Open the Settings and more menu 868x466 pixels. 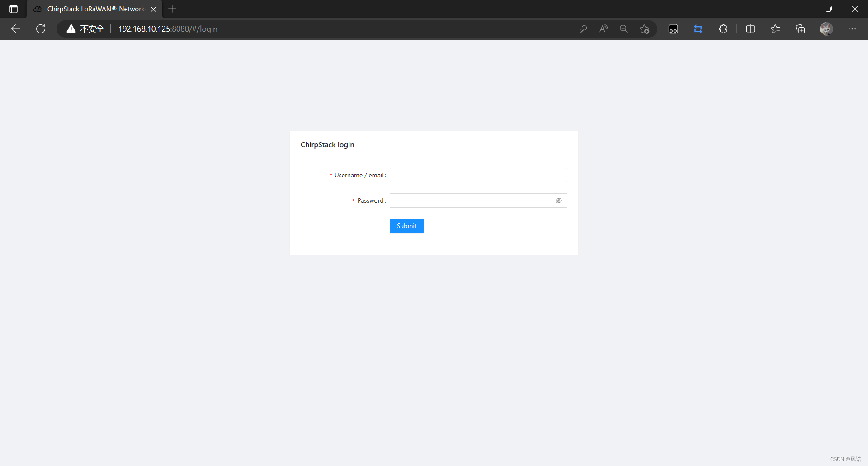tap(852, 29)
